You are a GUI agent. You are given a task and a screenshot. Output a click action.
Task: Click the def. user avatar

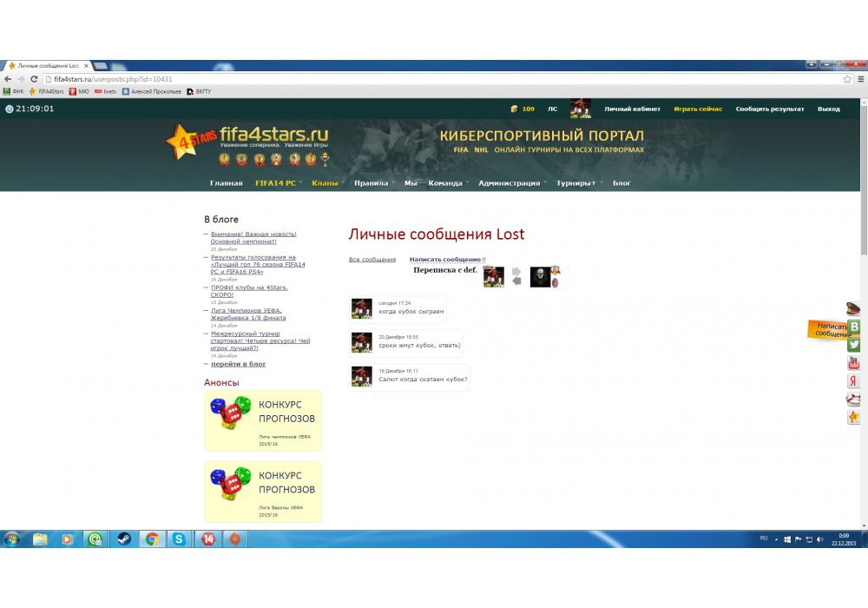click(540, 277)
